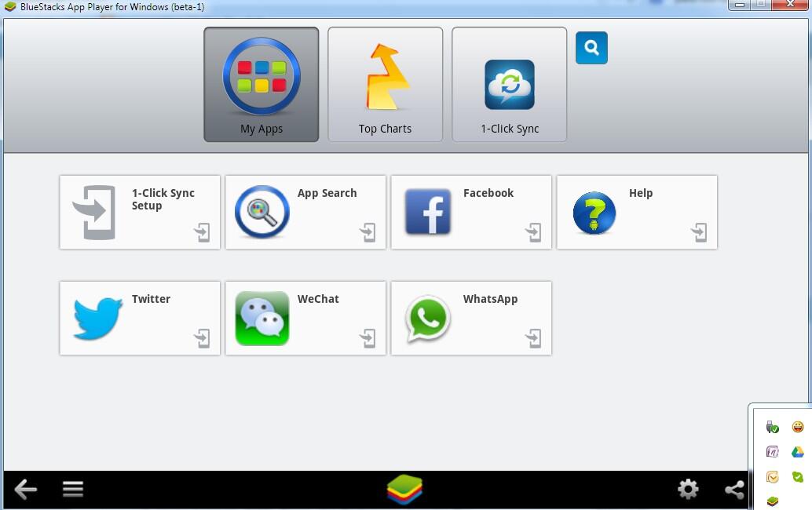Launch Twitter
The image size is (812, 510).
point(139,317)
